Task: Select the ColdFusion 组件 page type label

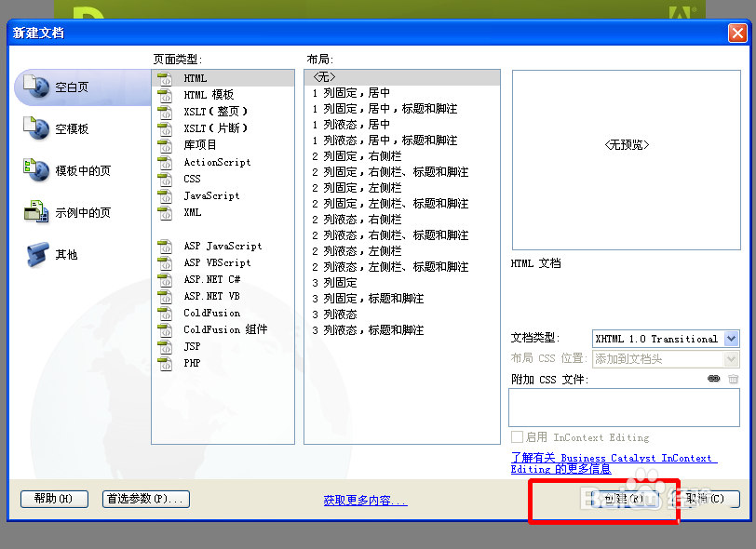Action: point(225,329)
